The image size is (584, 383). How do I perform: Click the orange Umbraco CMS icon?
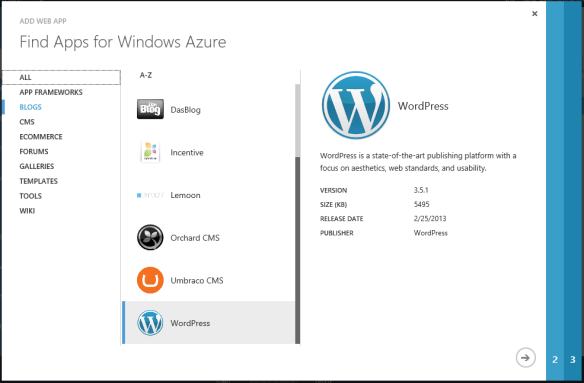coord(150,280)
